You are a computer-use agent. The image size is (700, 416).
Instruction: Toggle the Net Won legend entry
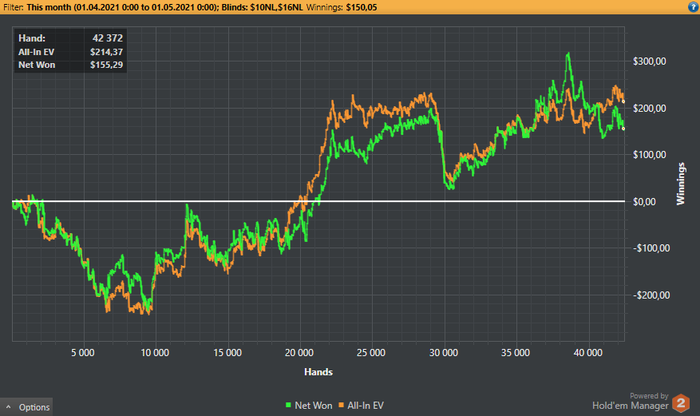[309, 405]
